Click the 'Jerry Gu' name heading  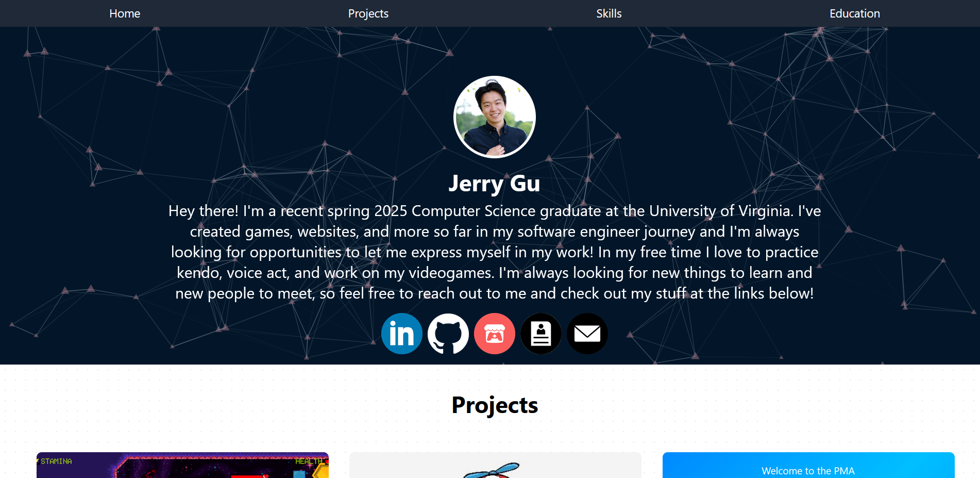[495, 184]
